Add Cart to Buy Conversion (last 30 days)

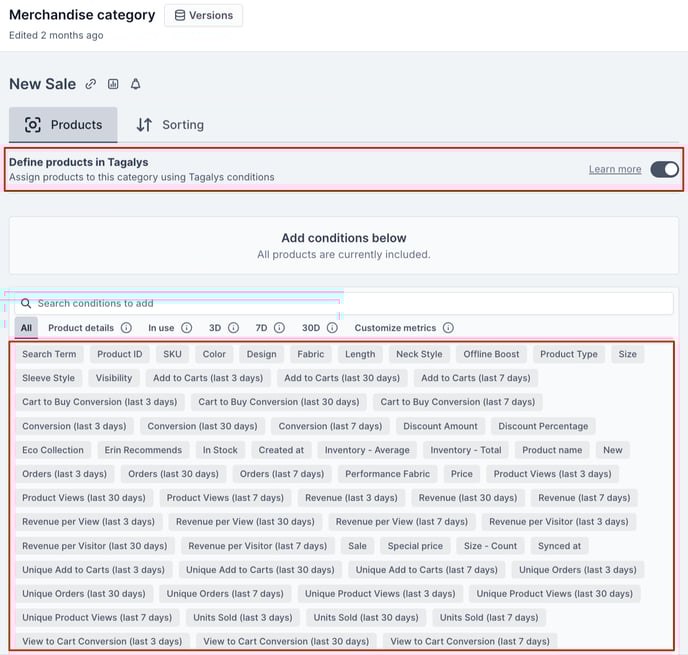click(279, 402)
